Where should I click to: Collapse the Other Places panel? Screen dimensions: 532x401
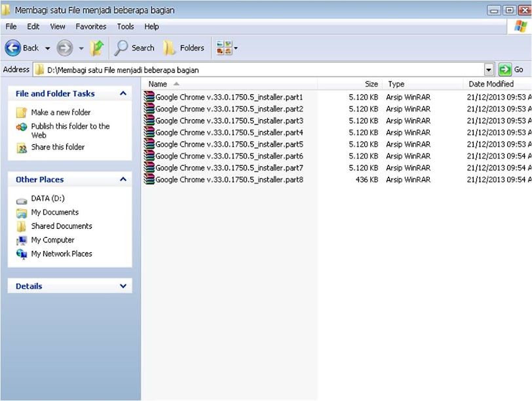(x=123, y=179)
